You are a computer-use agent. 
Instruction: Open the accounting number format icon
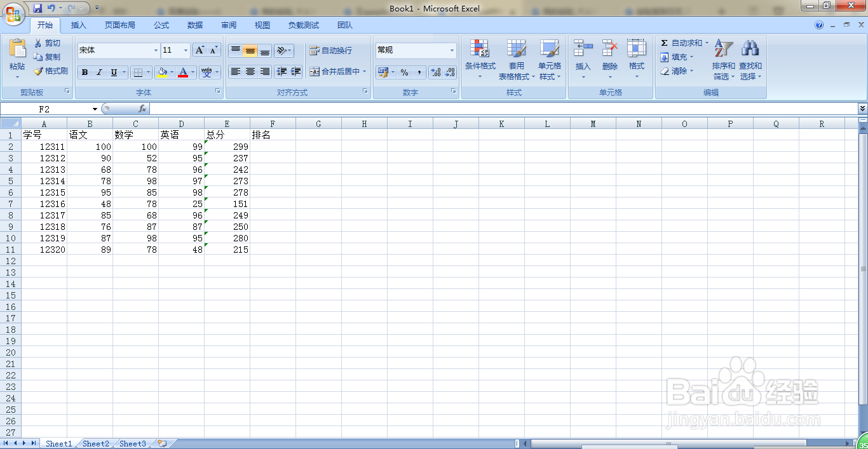[383, 72]
